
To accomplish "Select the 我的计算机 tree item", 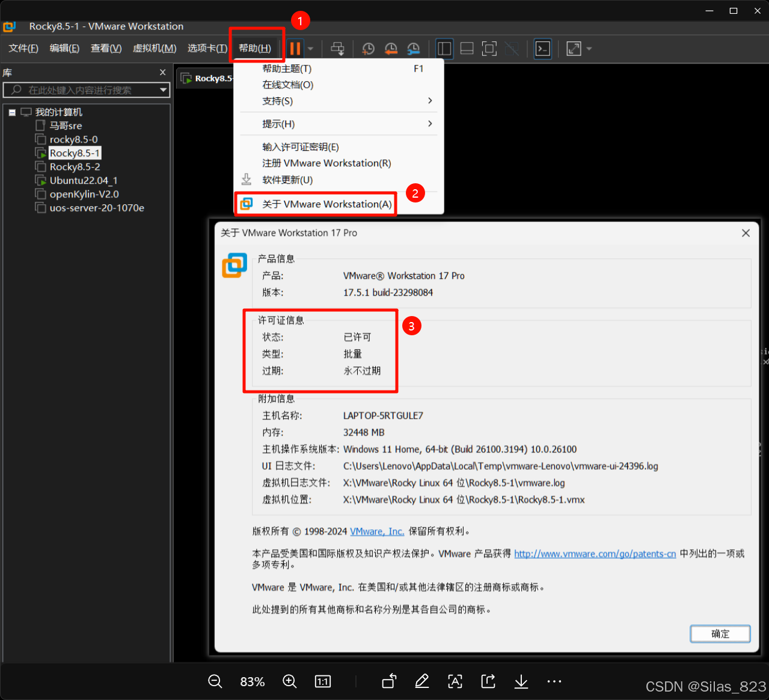I will coord(58,112).
